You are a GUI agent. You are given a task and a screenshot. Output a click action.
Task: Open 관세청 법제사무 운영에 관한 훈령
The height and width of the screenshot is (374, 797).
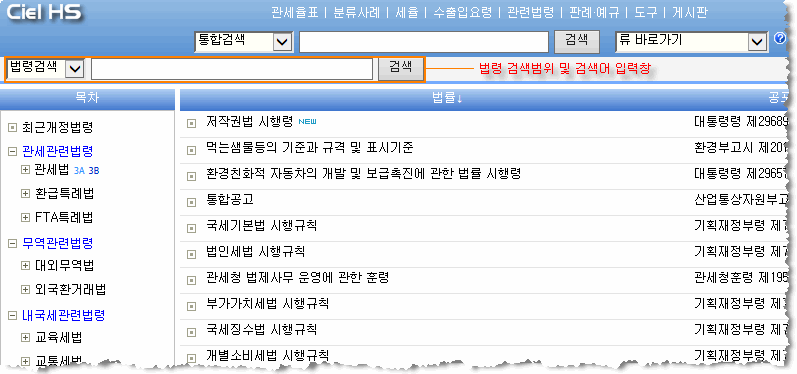[x=297, y=278]
